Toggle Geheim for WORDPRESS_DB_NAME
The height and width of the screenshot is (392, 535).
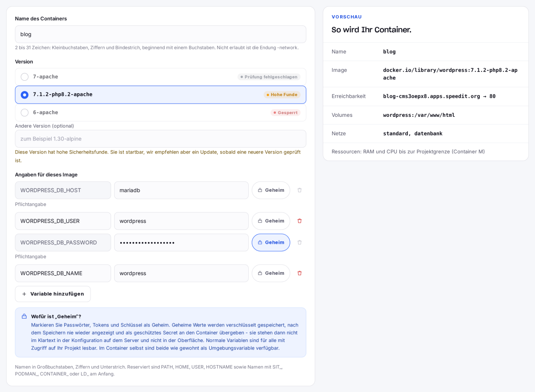pos(271,273)
